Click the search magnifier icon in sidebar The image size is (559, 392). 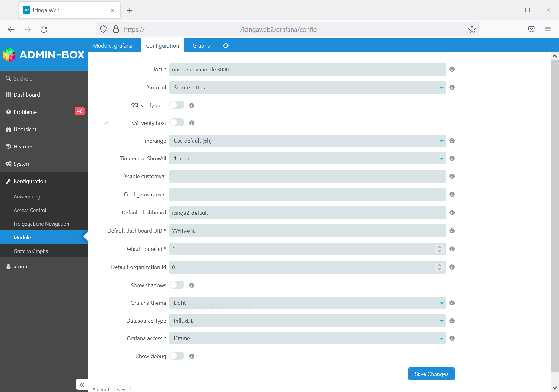8,78
